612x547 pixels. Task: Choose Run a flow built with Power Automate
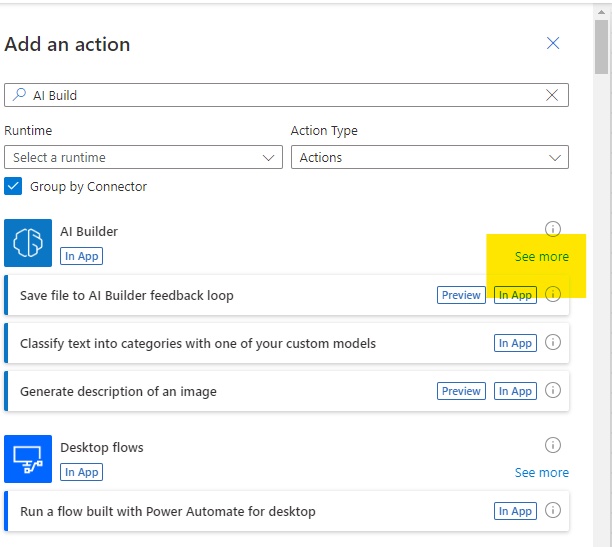point(286,511)
